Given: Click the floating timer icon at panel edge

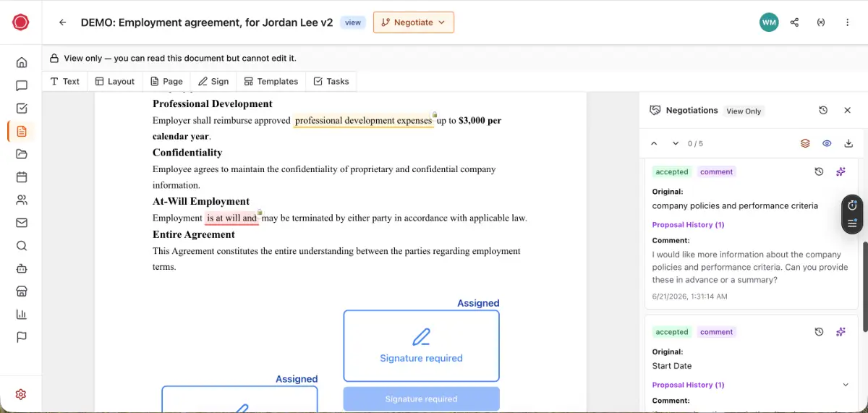Looking at the screenshot, I should click(852, 205).
